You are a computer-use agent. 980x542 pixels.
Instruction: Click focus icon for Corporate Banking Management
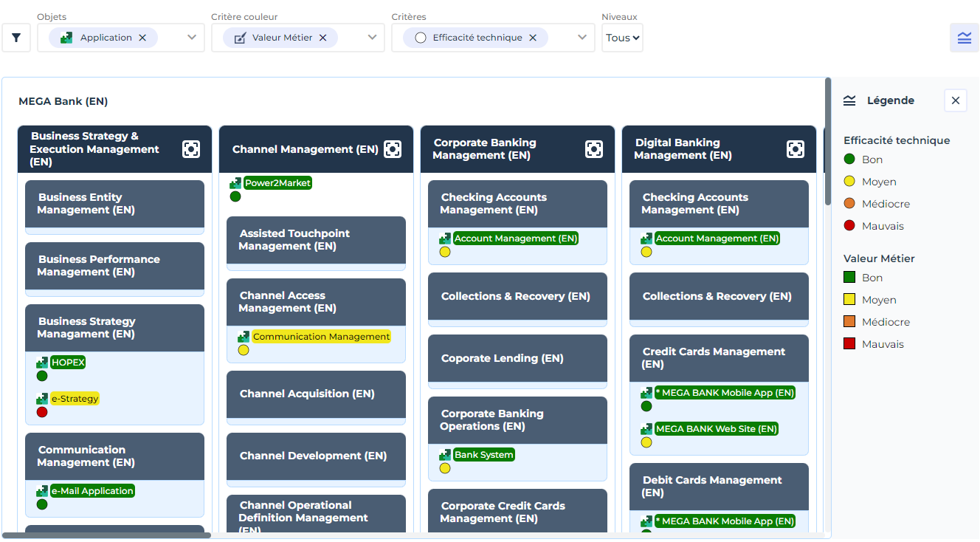[x=594, y=149]
